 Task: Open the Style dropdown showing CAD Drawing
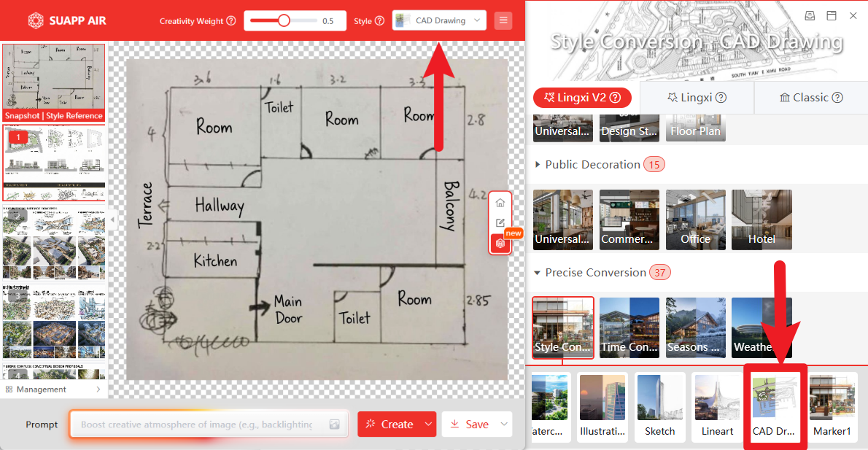439,20
